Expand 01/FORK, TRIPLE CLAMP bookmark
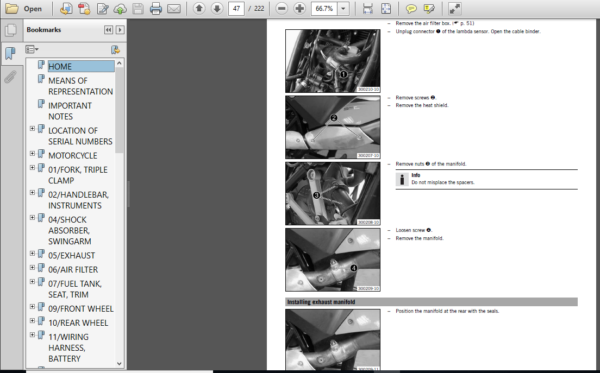Screen dimensions: 600x373 pyautogui.click(x=32, y=168)
